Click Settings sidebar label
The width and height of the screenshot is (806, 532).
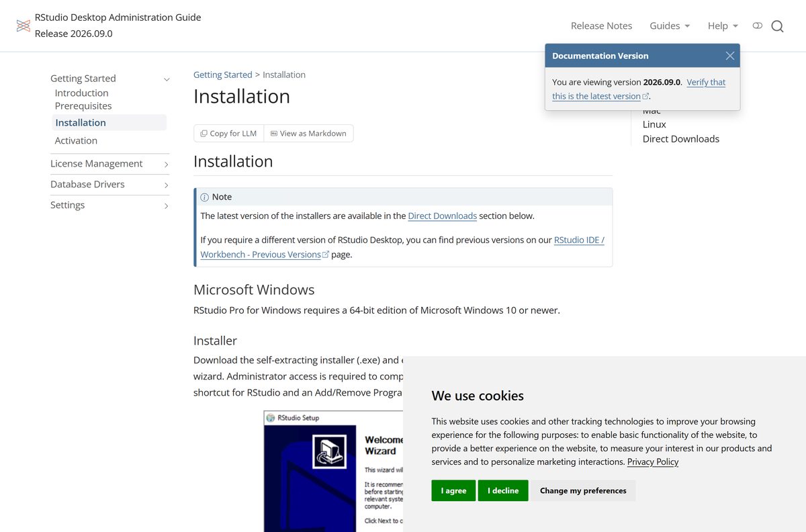[x=67, y=205]
